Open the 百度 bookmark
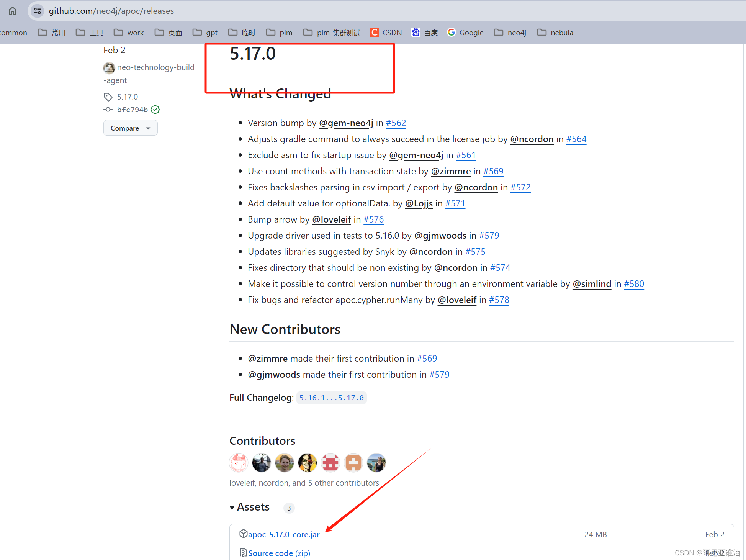 click(x=424, y=33)
